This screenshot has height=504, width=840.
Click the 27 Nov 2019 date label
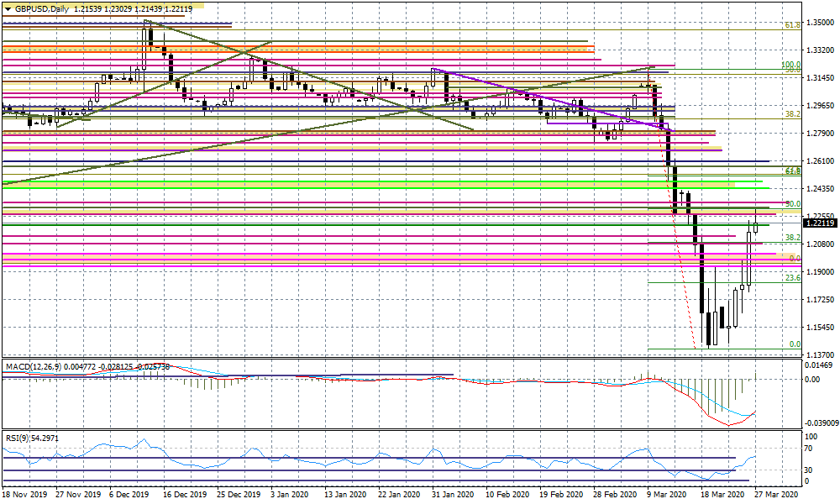tap(78, 495)
